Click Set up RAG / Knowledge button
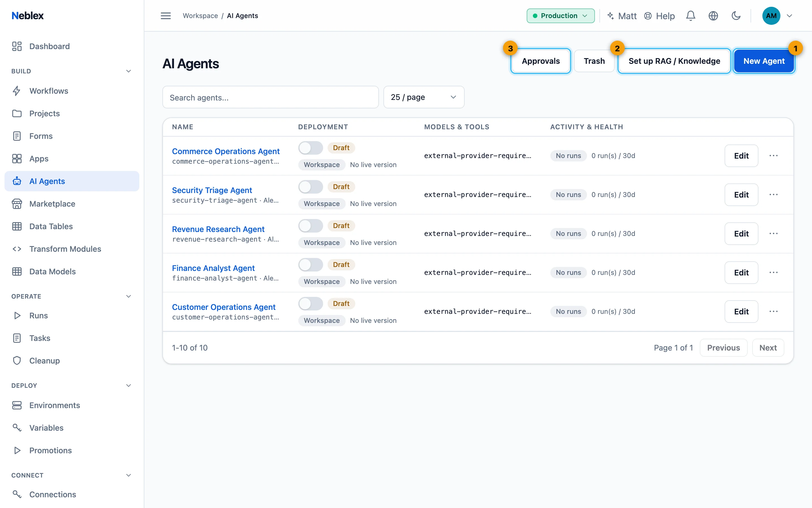The image size is (812, 508). (674, 61)
